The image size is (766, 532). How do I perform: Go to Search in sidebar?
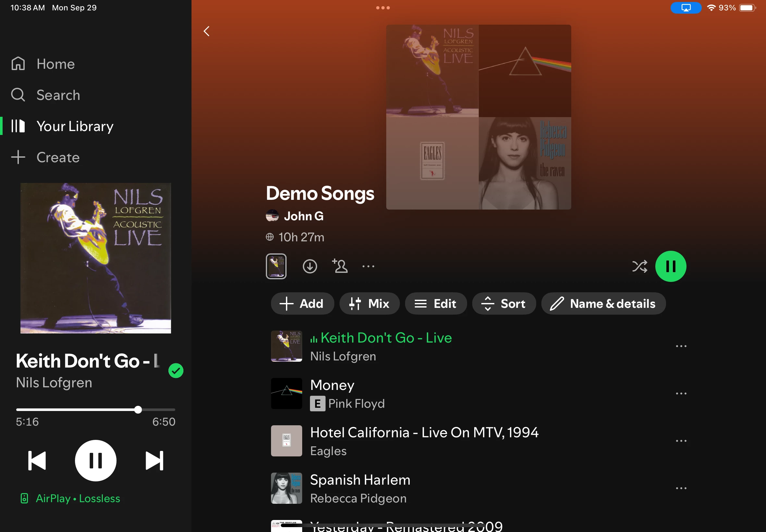point(58,95)
